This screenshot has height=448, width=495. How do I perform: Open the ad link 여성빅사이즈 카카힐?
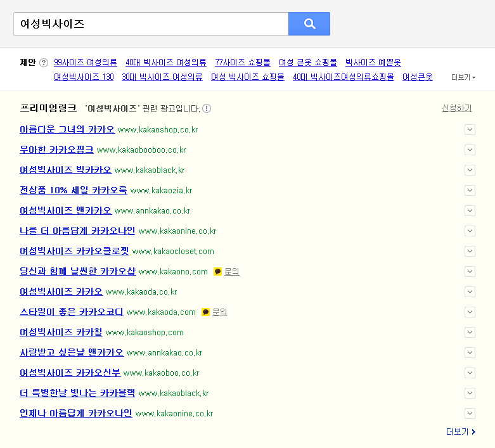[x=61, y=332]
